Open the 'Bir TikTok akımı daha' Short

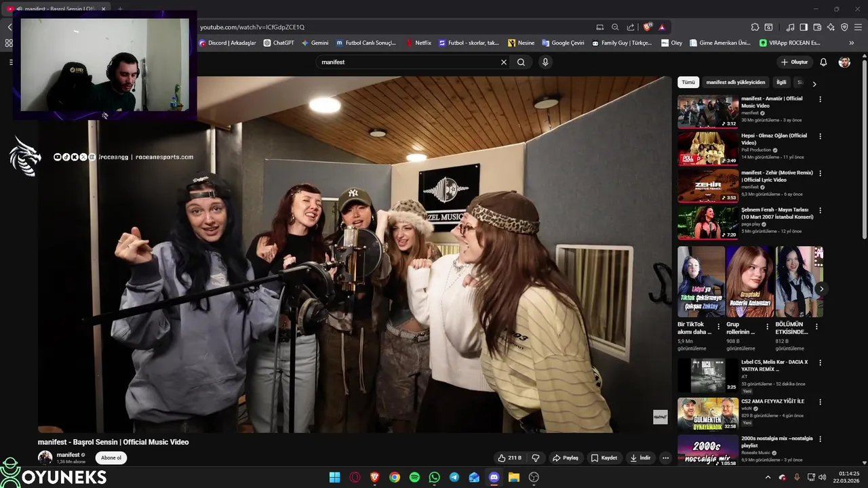[x=701, y=281]
